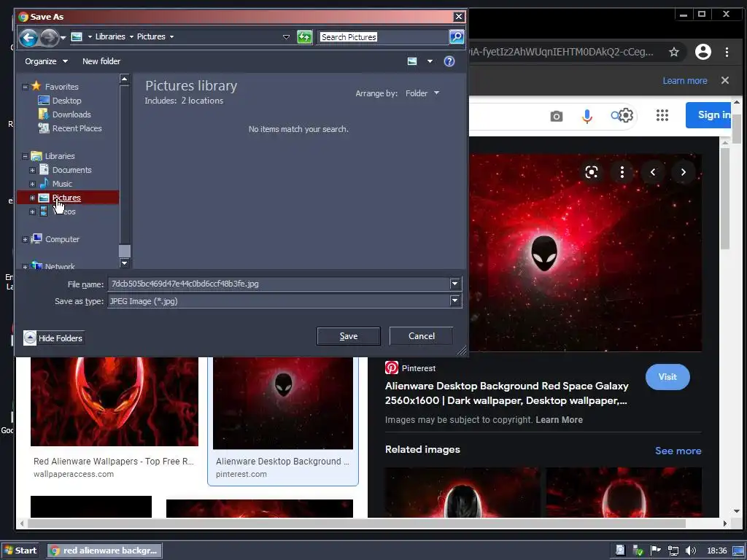Viewport: 747px width, 560px height.
Task: Expand the Computer tree node
Action: point(26,239)
